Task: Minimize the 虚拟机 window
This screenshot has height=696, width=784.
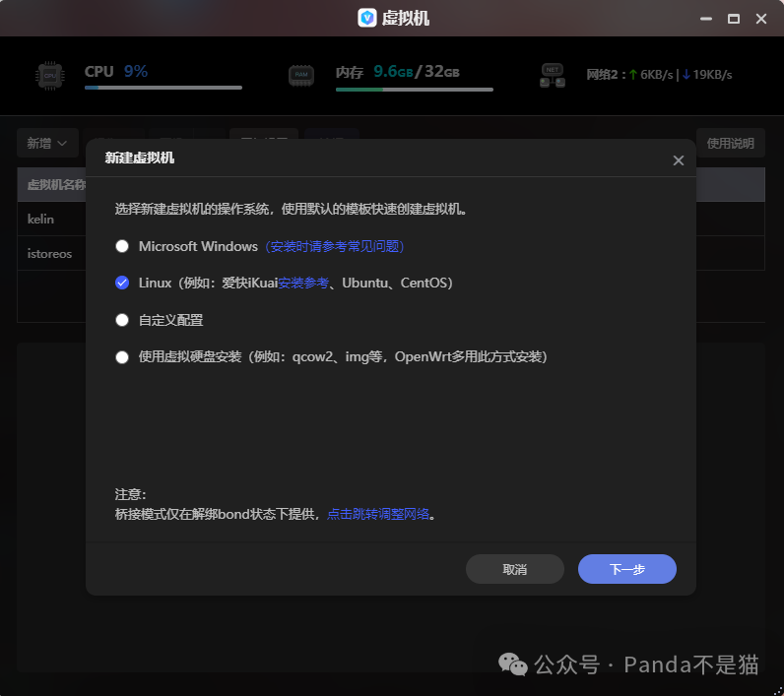Action: [x=706, y=19]
